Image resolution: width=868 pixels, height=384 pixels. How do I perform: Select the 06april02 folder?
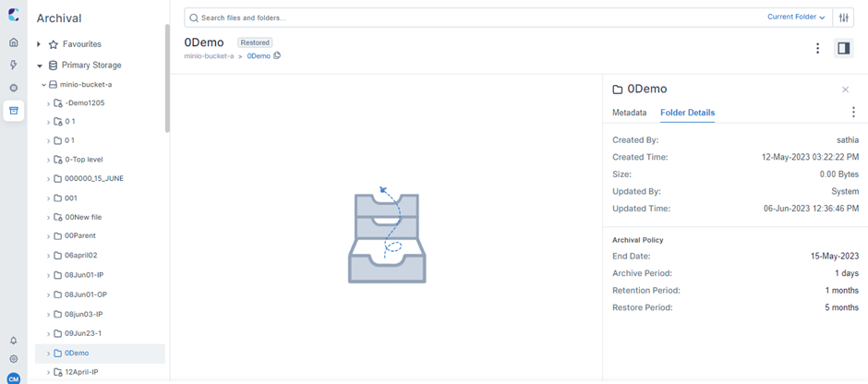coord(81,256)
